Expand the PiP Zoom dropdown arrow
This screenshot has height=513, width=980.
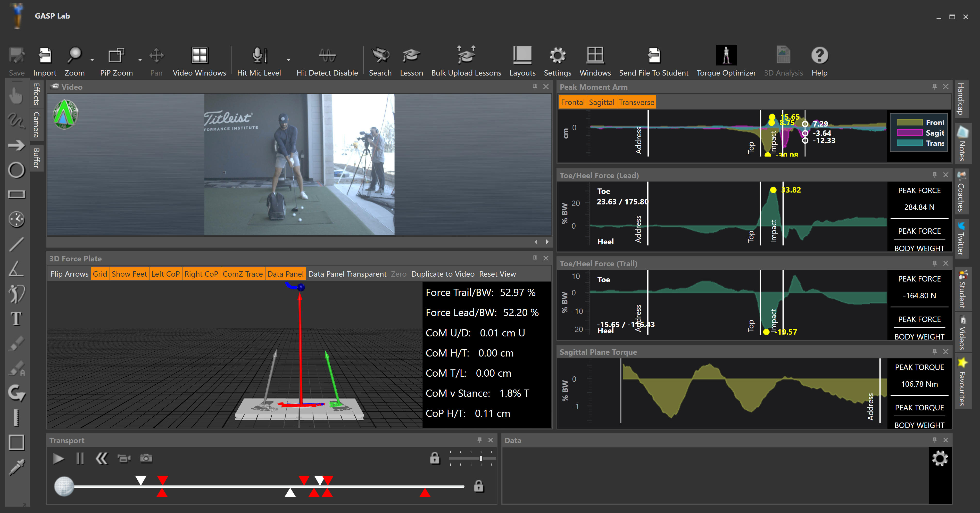coord(140,60)
